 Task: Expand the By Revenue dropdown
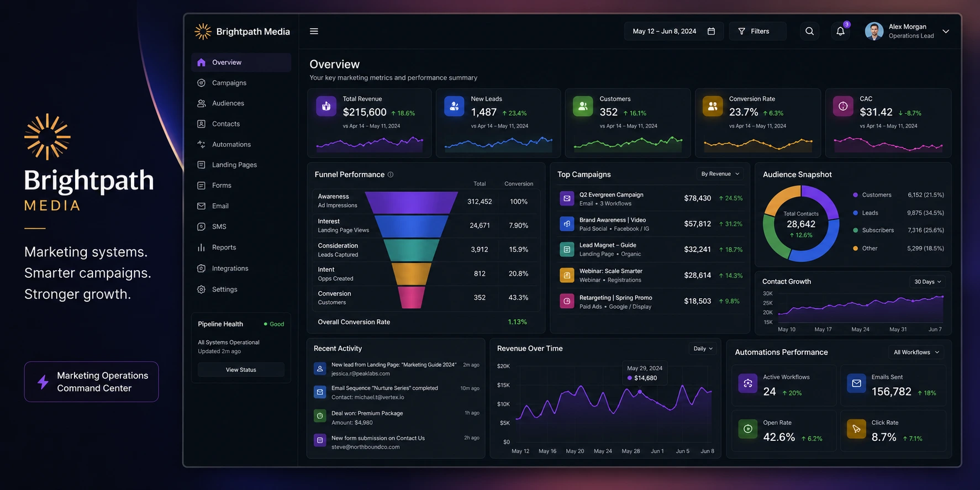tap(720, 174)
